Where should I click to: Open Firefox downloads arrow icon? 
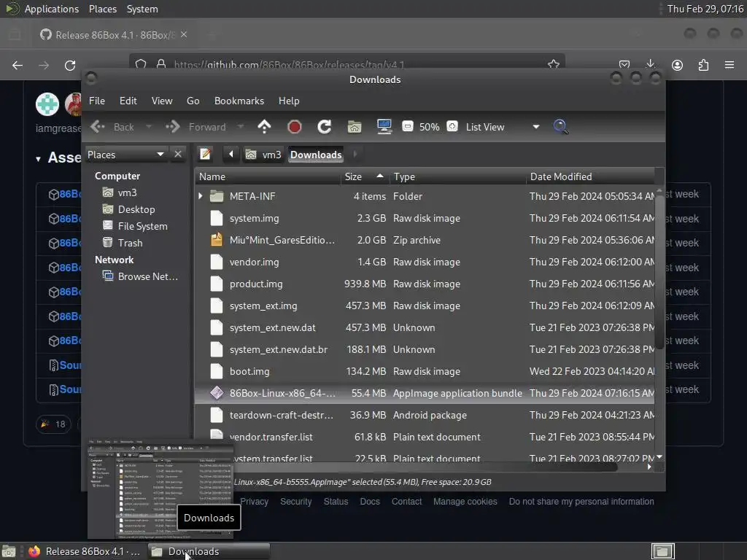tap(650, 65)
